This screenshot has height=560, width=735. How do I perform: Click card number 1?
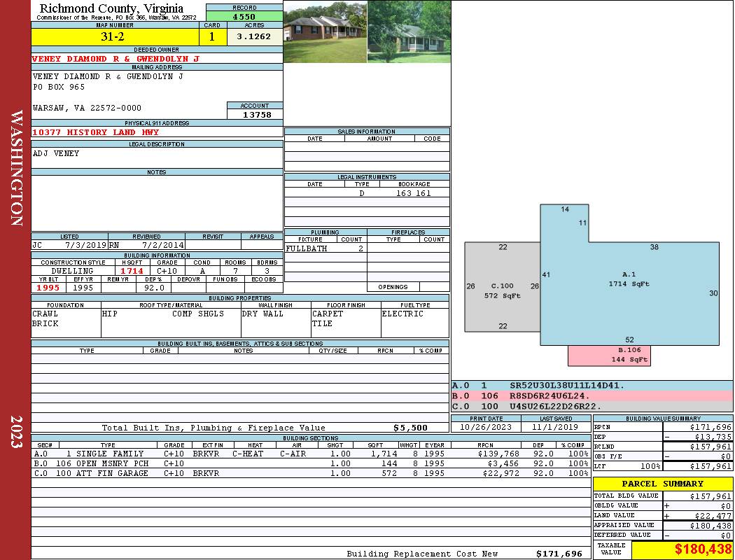pos(212,37)
